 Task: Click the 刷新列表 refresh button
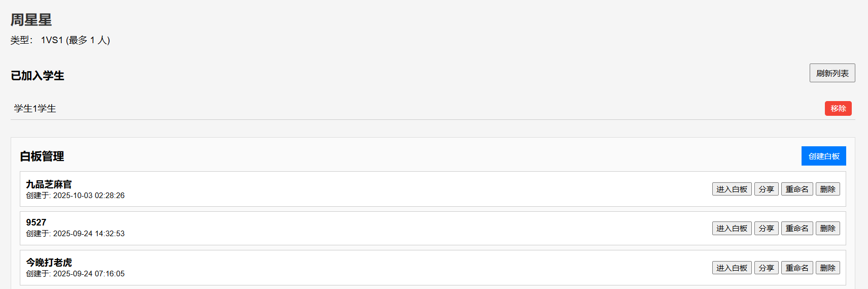pyautogui.click(x=832, y=73)
